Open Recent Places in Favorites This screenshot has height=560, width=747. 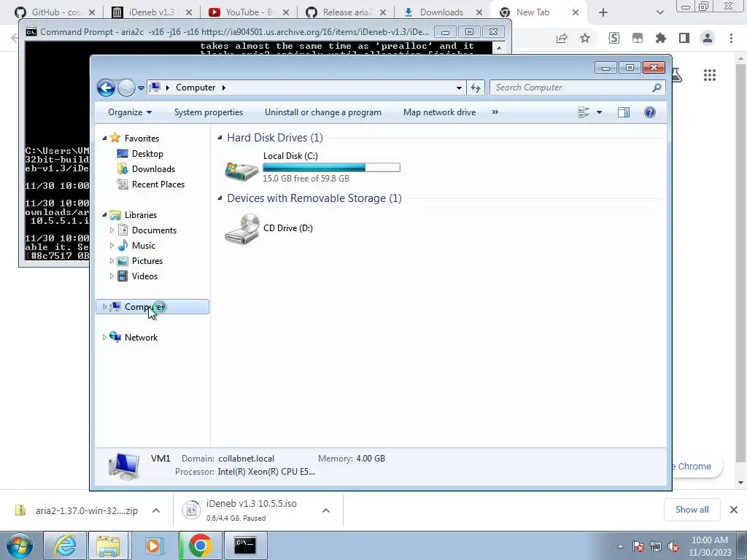click(158, 184)
